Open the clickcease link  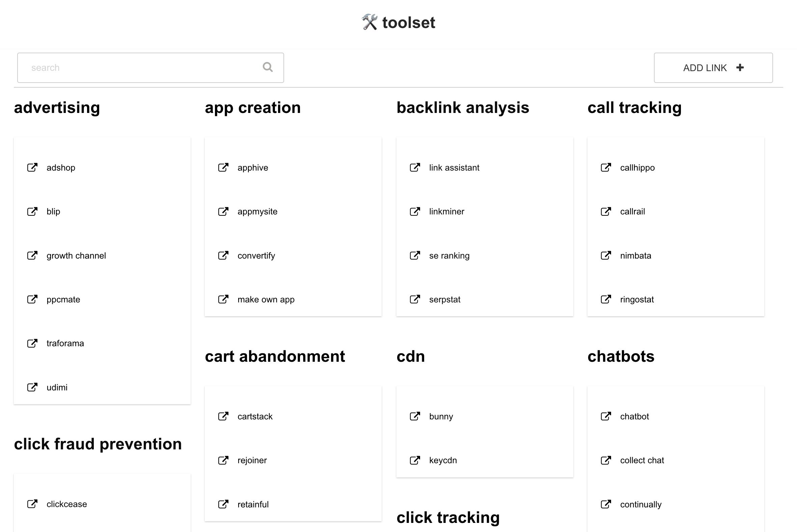click(66, 504)
